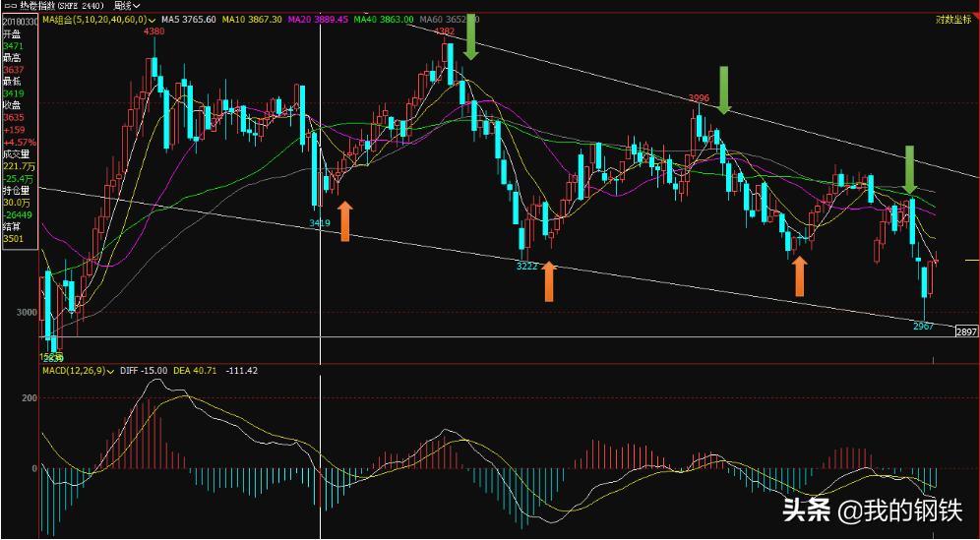Click the MA5 3765.60 legend label
This screenshot has height=540, width=980.
click(188, 19)
